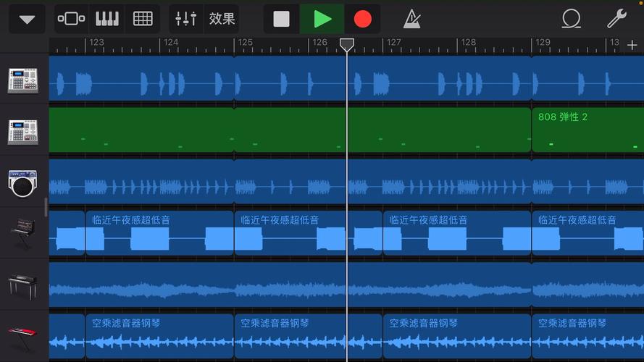Jump to bar 125 on the ruler
Screen dimensions: 644x362
(x=245, y=43)
